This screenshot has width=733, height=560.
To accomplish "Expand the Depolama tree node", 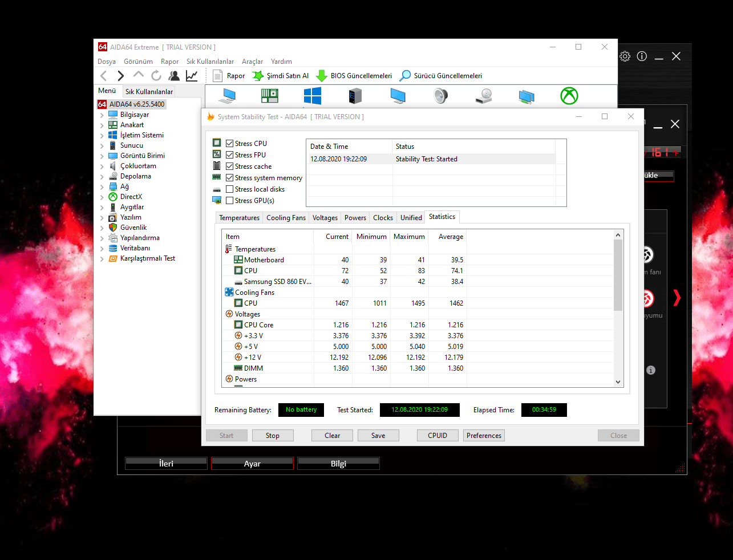I will (x=102, y=177).
